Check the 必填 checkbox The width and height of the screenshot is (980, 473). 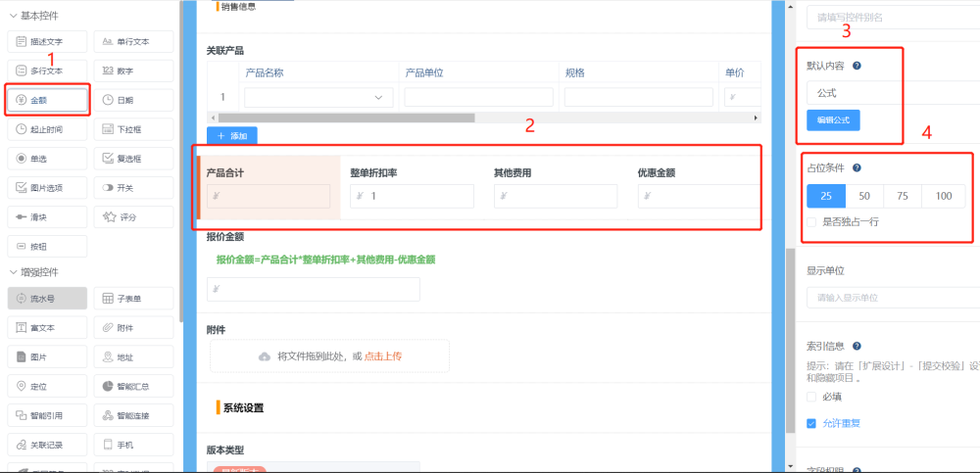(811, 397)
